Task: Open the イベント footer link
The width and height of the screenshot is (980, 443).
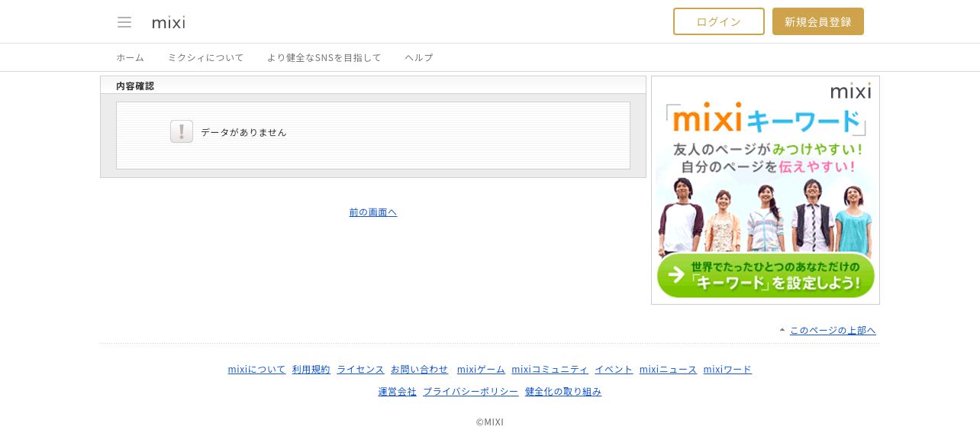Action: coord(614,369)
